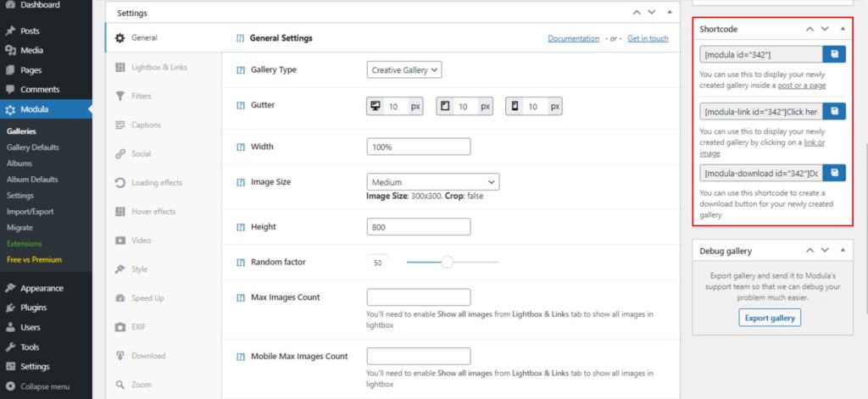Copy the modula id shortcode

(x=835, y=55)
